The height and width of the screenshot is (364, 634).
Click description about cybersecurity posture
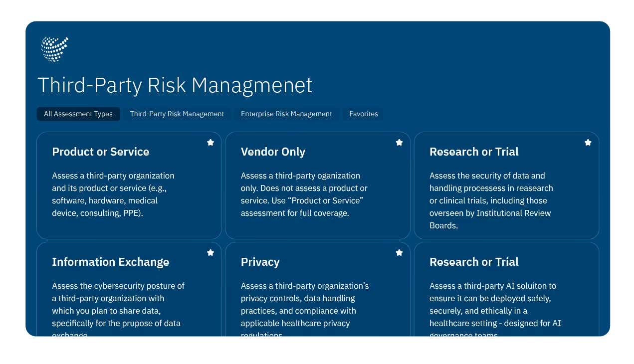pos(118,310)
